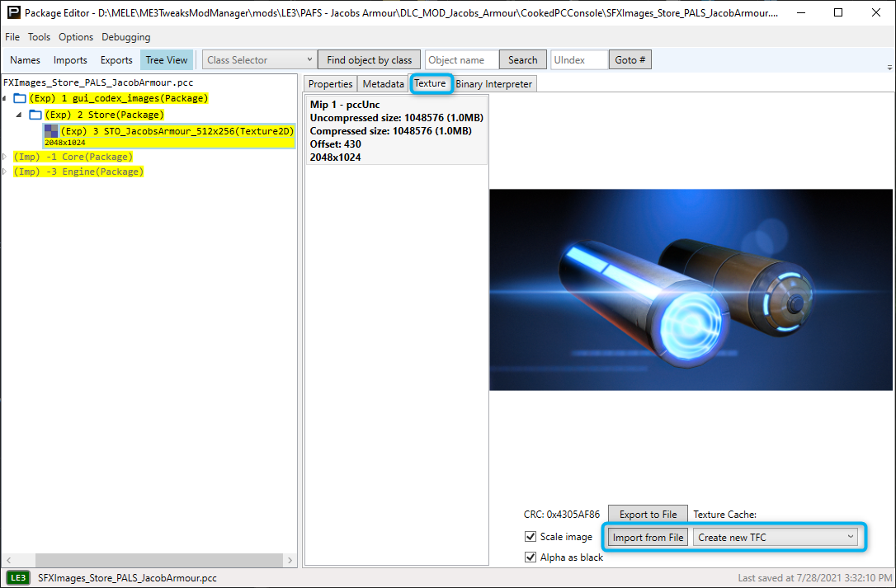Show the Exports view
896x588 pixels.
(116, 60)
